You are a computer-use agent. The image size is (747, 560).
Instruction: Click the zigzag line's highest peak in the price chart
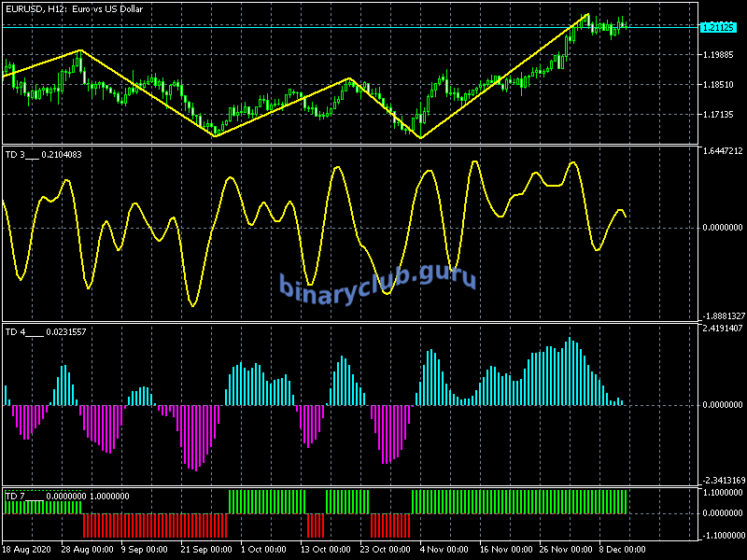click(x=586, y=15)
